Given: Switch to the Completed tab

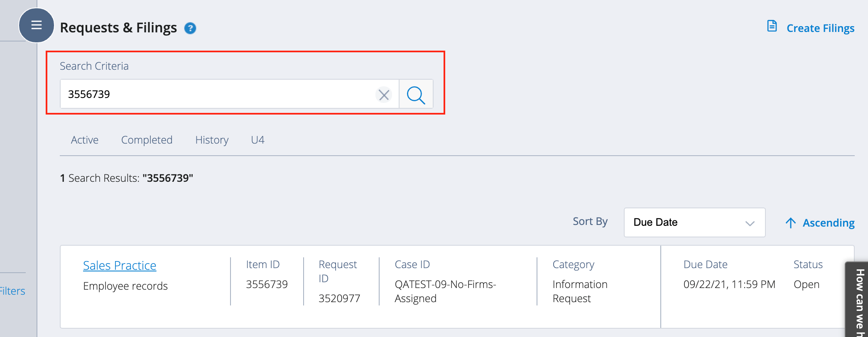Looking at the screenshot, I should pos(147,140).
